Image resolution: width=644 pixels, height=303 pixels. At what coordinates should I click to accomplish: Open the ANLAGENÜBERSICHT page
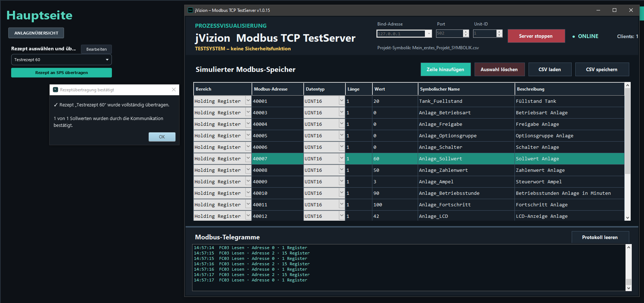point(36,33)
